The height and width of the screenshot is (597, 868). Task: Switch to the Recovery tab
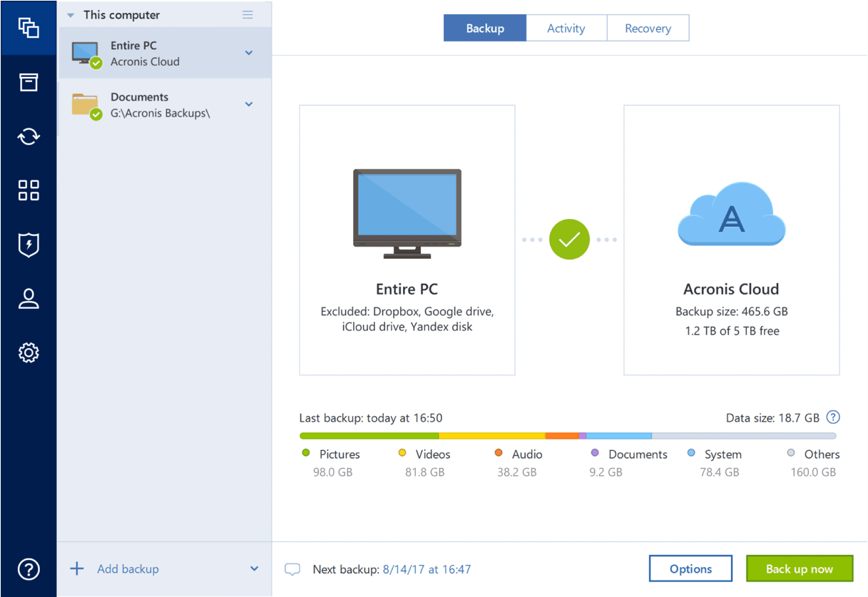tap(648, 28)
